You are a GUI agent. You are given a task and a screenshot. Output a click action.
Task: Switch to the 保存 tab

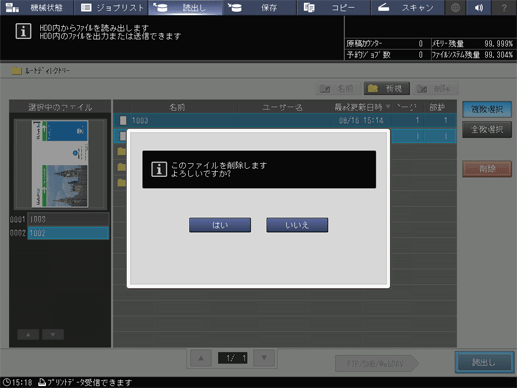coord(259,7)
